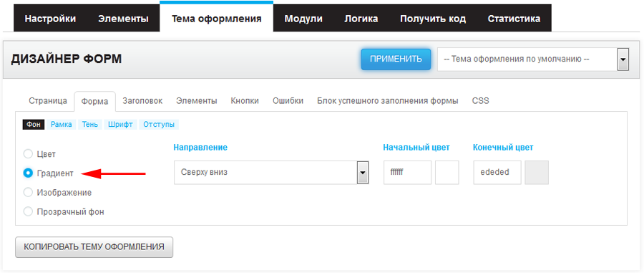Open the Отступы section pill
Screen dimensions: 644x273
[x=159, y=125]
